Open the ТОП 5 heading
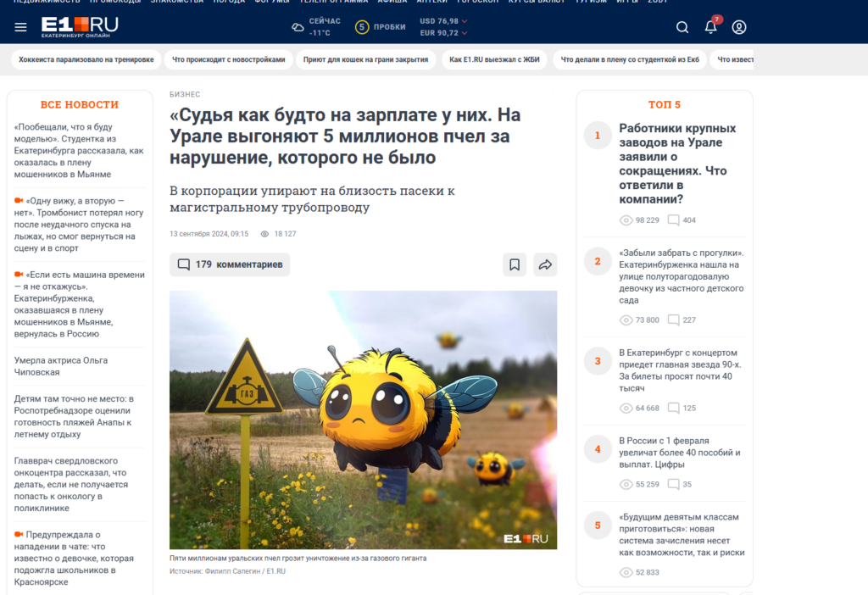This screenshot has width=868, height=595. (x=665, y=104)
